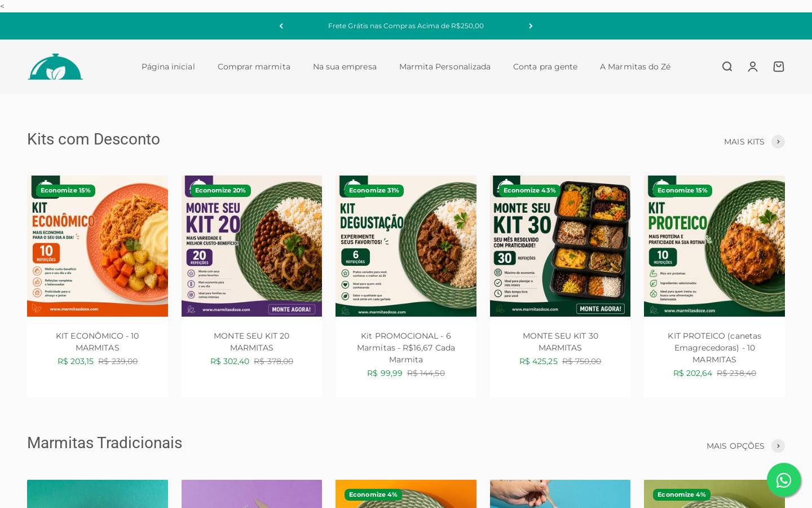Click the Economize 31% badge
812x508 pixels.
click(x=374, y=191)
